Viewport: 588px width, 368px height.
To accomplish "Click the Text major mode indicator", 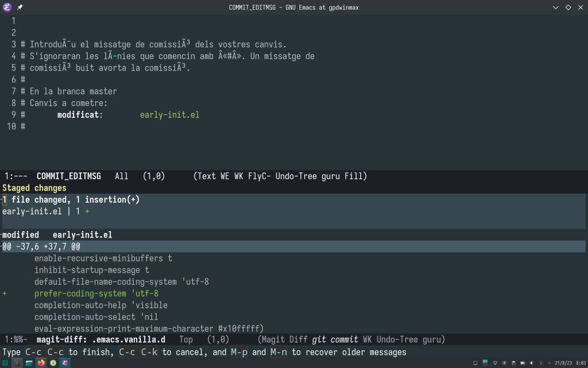I will [207, 176].
